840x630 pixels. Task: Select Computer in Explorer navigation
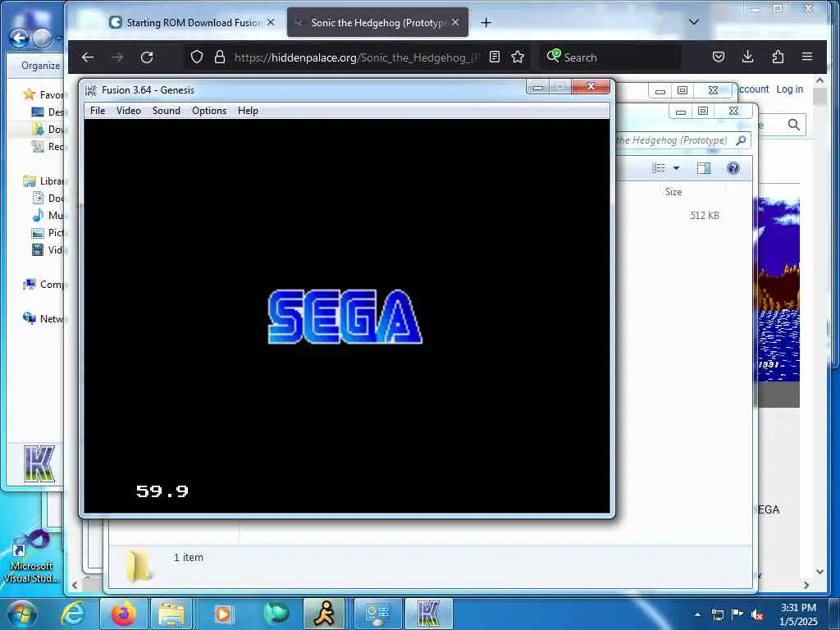pyautogui.click(x=44, y=285)
